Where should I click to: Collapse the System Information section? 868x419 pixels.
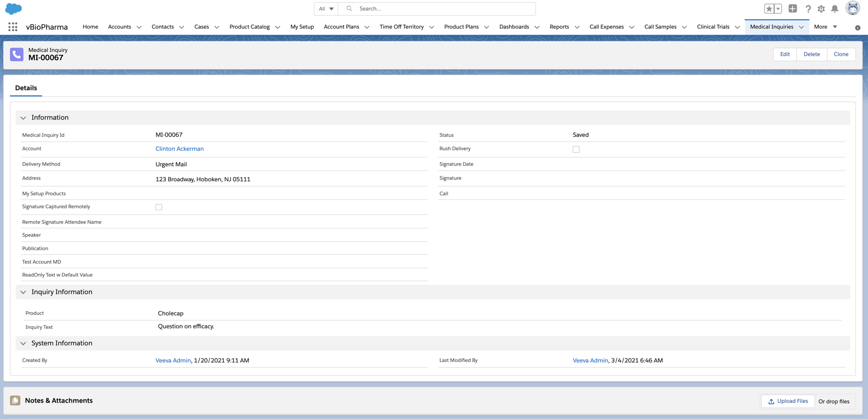click(23, 343)
